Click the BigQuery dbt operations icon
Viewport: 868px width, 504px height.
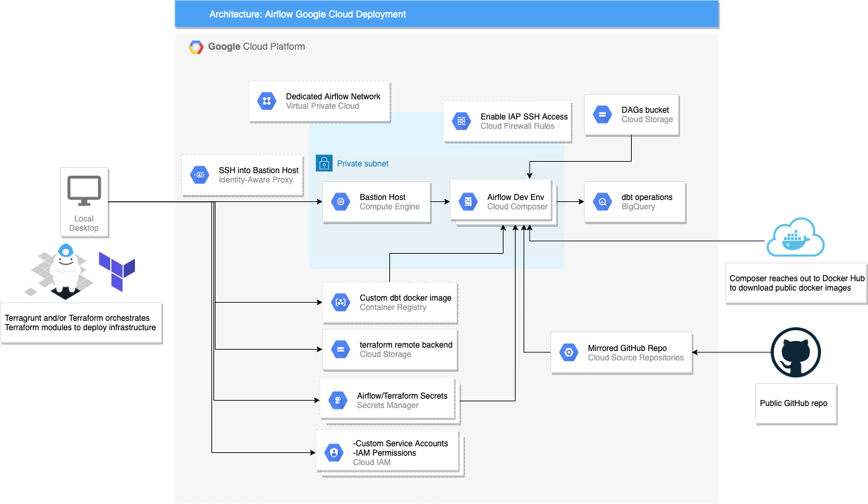pos(602,201)
